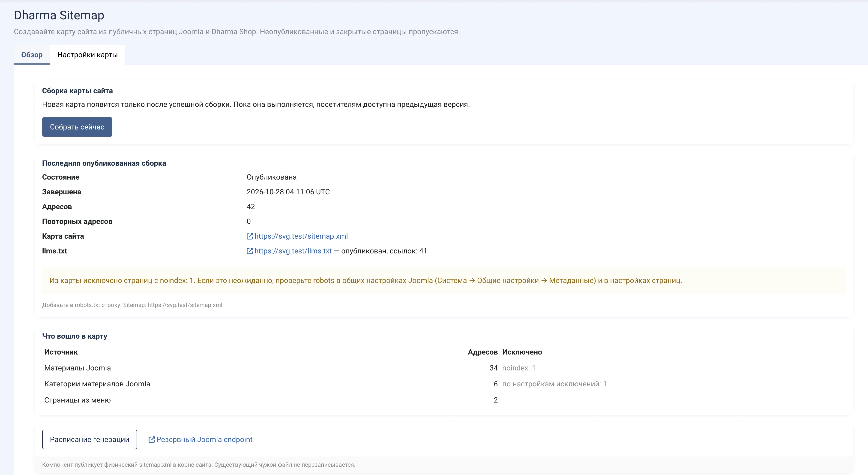Select the Категории материалов Joomla row
The image size is (868, 475).
click(x=444, y=384)
